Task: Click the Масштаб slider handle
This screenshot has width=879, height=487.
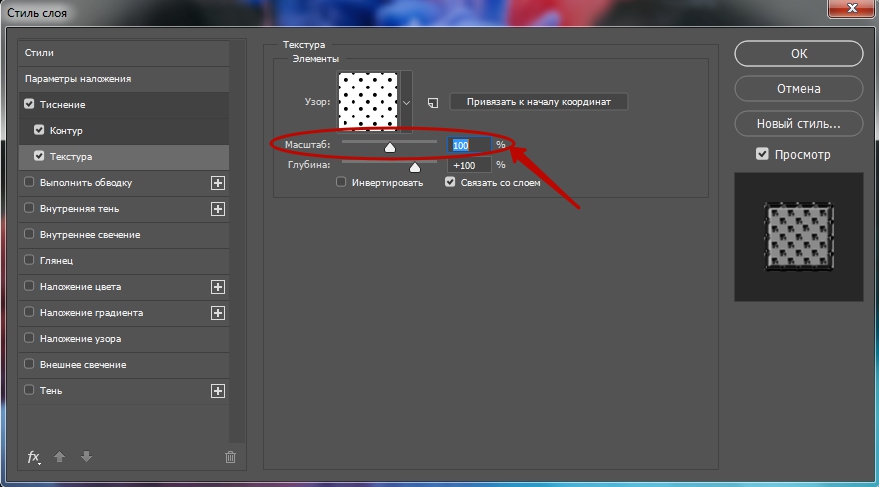Action: 390,148
